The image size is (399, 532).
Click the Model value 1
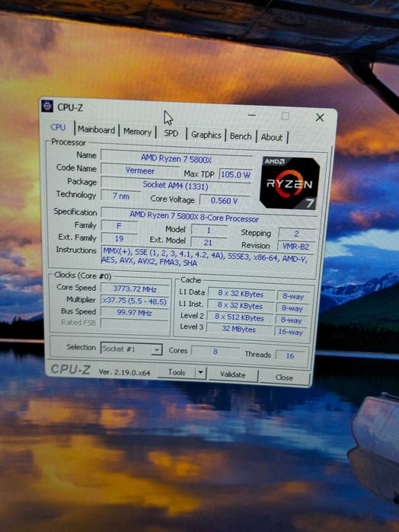(209, 231)
